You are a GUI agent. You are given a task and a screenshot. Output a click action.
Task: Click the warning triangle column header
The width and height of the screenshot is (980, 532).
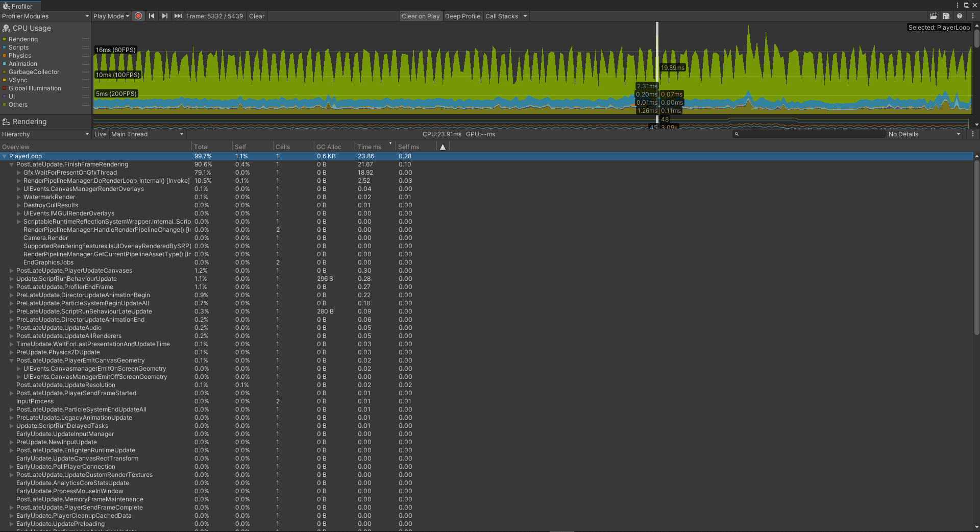click(443, 147)
